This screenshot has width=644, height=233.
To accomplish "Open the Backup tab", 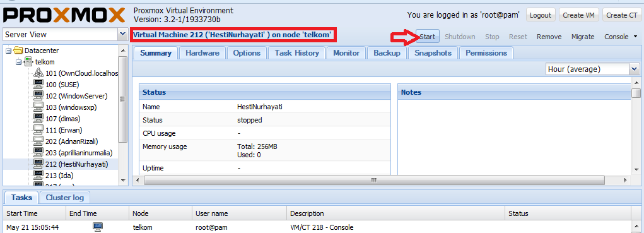I will coord(387,53).
